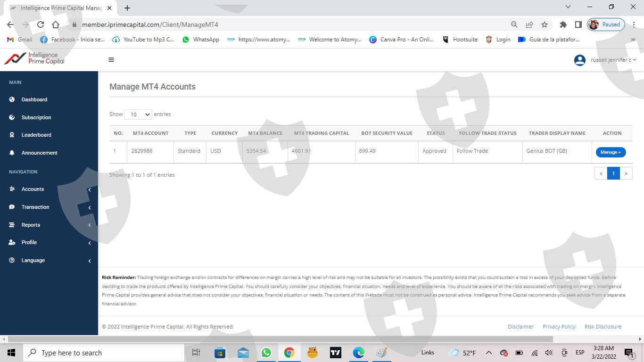This screenshot has width=644, height=362.
Task: Open the Mail app in taskbar
Action: click(243, 353)
